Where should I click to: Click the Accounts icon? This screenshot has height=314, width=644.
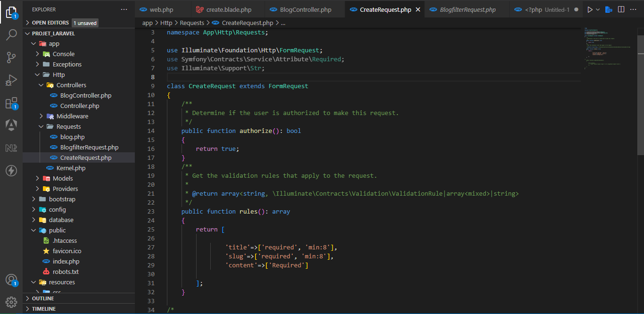pos(11,280)
